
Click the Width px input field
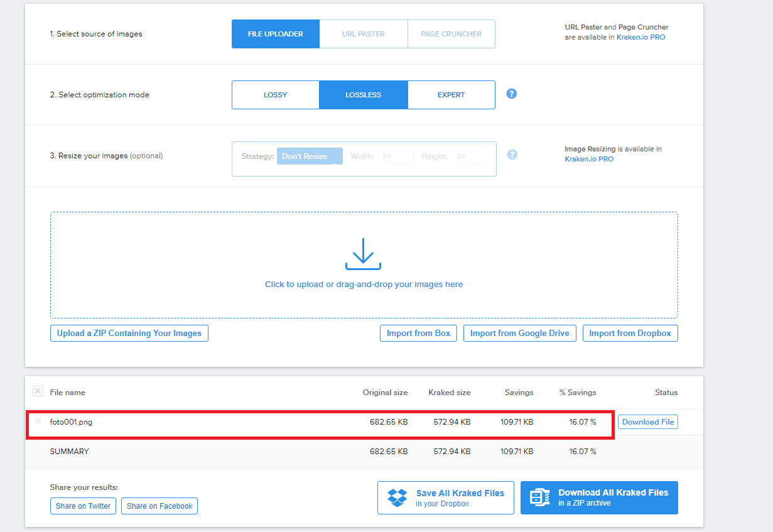(x=396, y=156)
